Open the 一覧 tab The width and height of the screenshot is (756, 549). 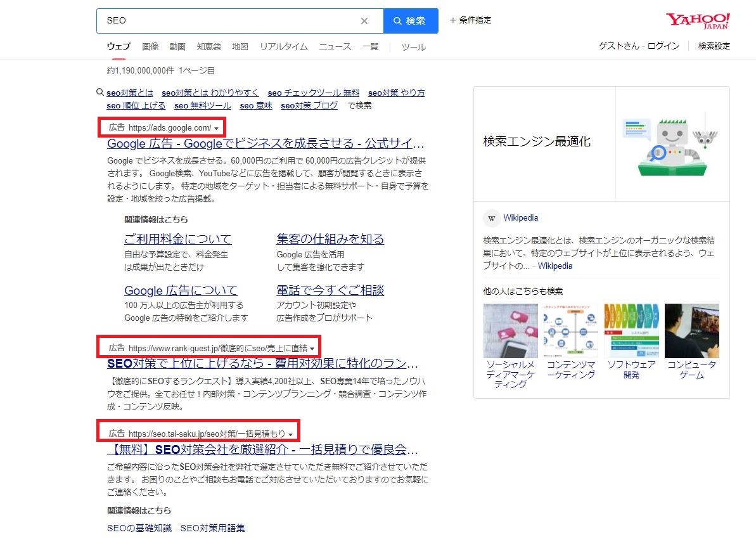pyautogui.click(x=370, y=47)
